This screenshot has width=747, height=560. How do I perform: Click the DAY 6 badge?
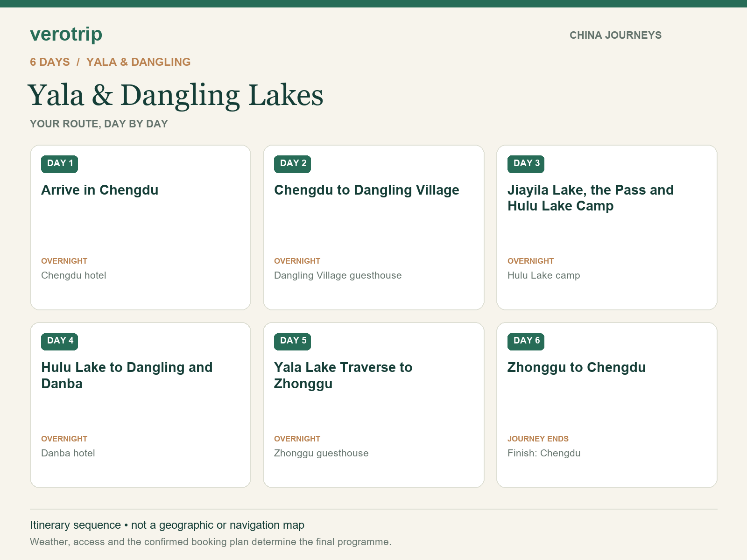(526, 341)
